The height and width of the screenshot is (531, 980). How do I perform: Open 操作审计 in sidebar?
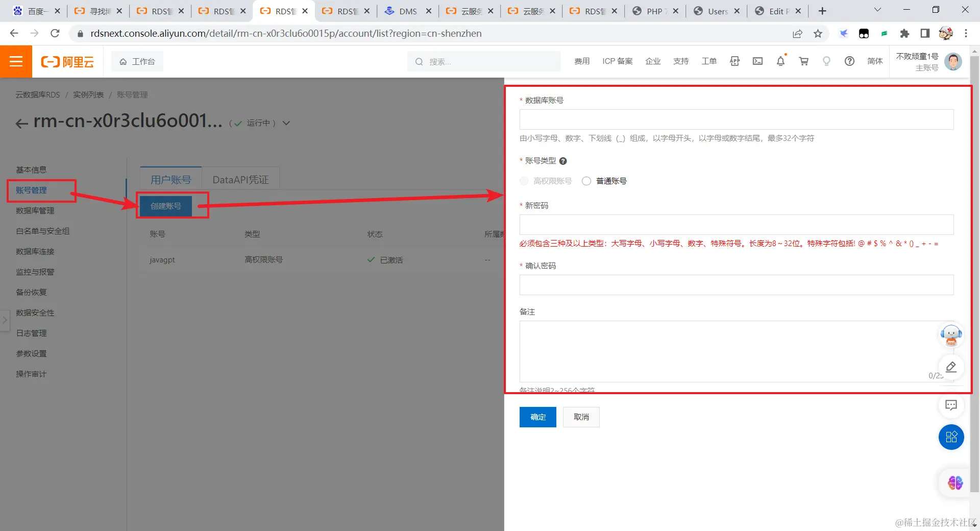tap(31, 374)
